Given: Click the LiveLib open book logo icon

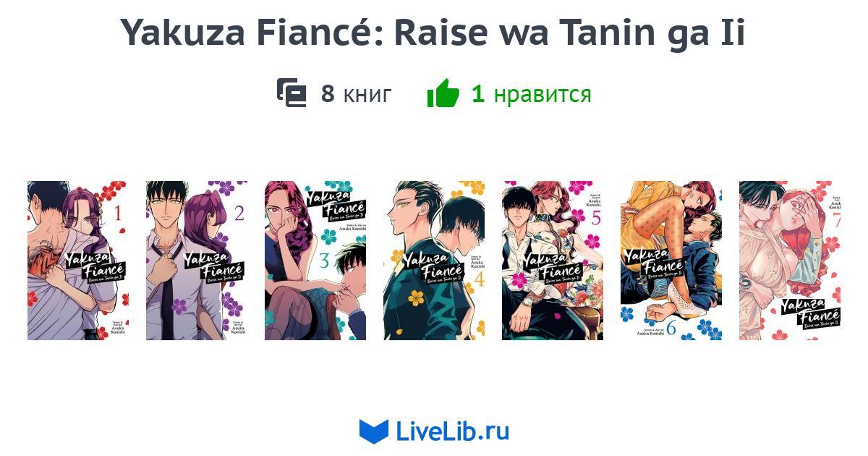Looking at the screenshot, I should pyautogui.click(x=374, y=431).
